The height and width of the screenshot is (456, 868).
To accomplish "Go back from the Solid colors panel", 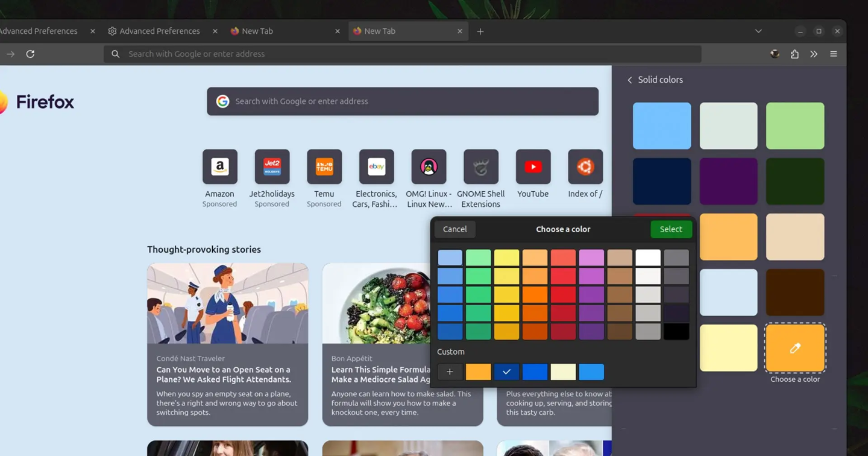I will [x=629, y=80].
